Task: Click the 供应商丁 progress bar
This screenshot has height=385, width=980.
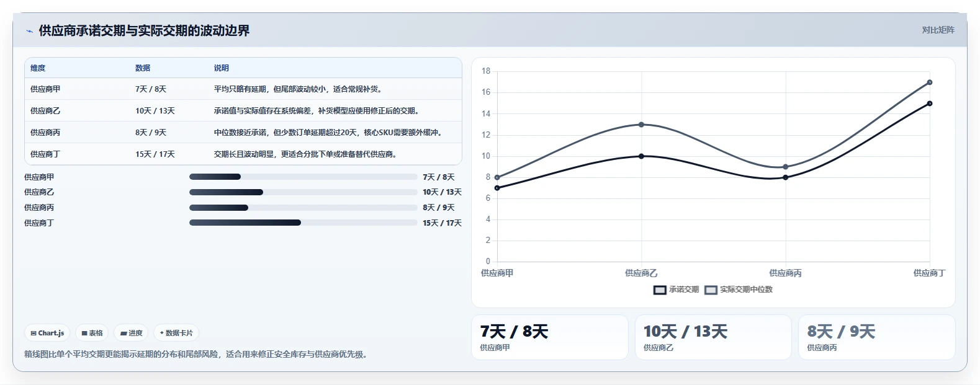Action: (x=303, y=223)
